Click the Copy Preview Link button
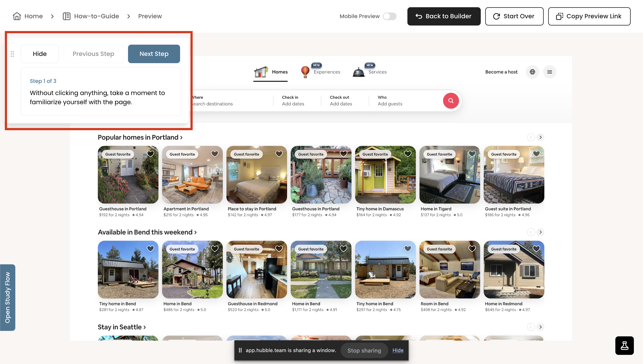The height and width of the screenshot is (364, 643). point(589,16)
